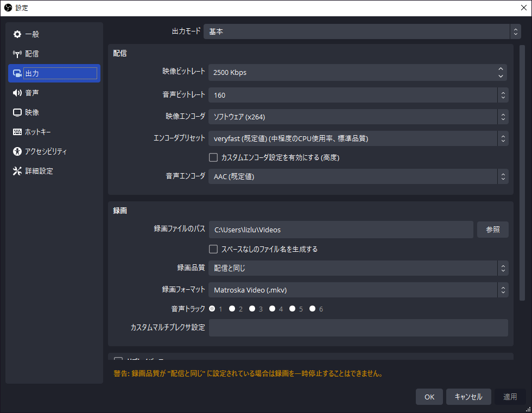Viewport: 532px width, 413px height.
Task: Click the General gear icon in the sidebar
Action: point(17,34)
